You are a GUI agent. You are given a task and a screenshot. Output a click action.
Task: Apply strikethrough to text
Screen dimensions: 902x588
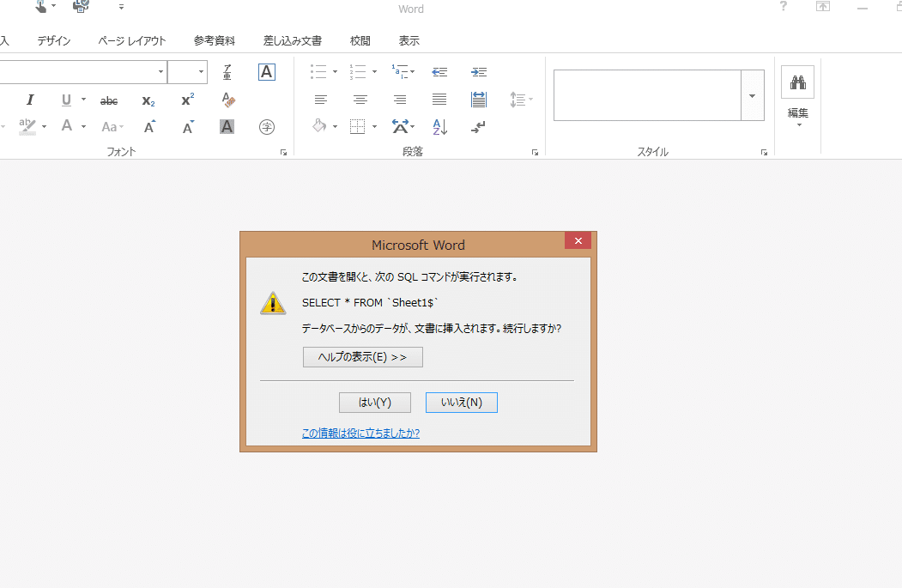click(109, 100)
